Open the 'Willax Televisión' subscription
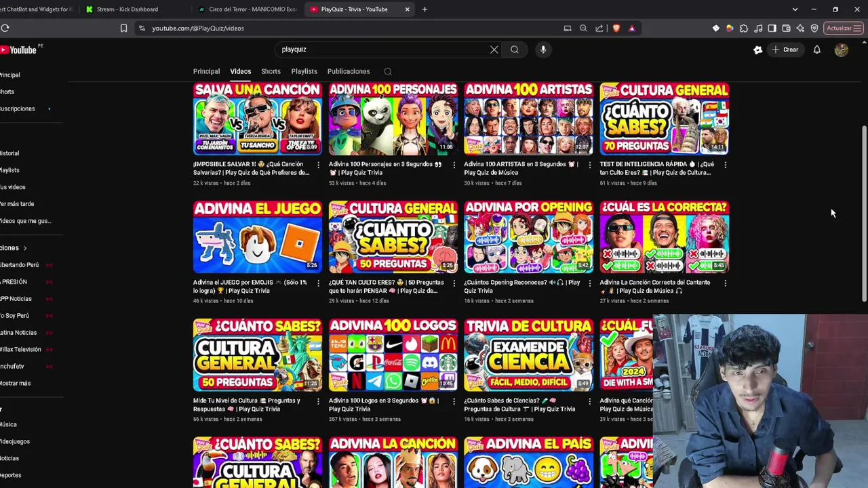Image resolution: width=868 pixels, height=488 pixels. pyautogui.click(x=20, y=350)
